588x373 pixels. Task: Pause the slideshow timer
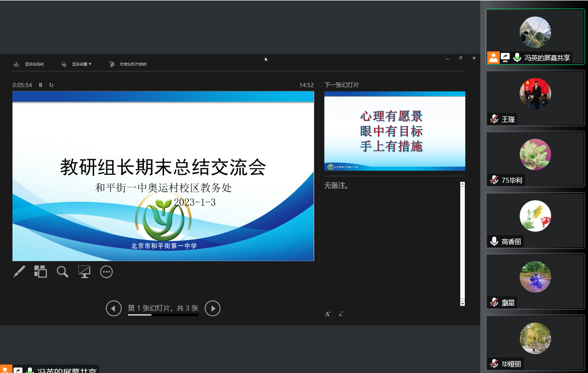41,85
